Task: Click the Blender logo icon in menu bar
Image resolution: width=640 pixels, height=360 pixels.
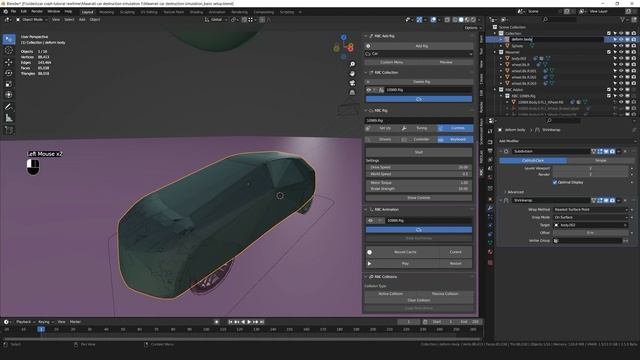Action: point(6,11)
